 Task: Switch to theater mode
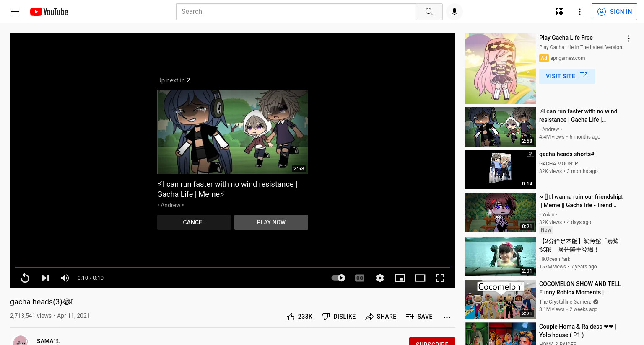point(420,278)
